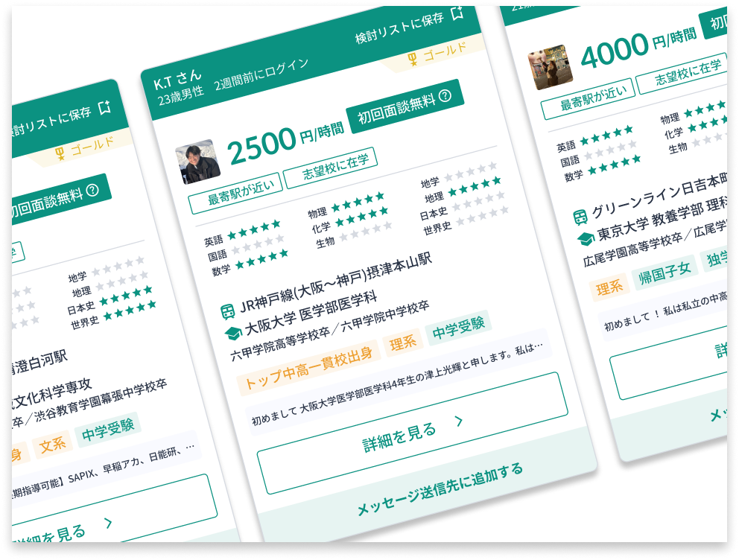The width and height of the screenshot is (739, 560).
Task: Click the trophy icon on the ゴールド badge
Action: [x=413, y=58]
